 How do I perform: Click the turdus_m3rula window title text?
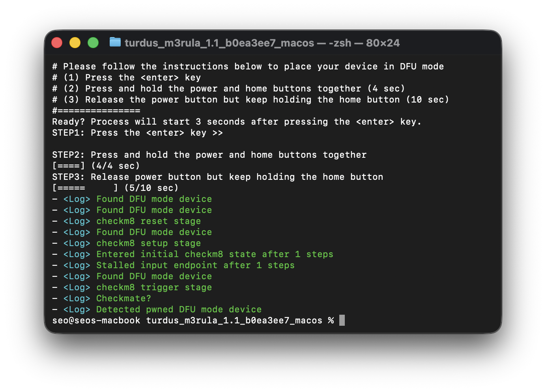click(x=219, y=43)
